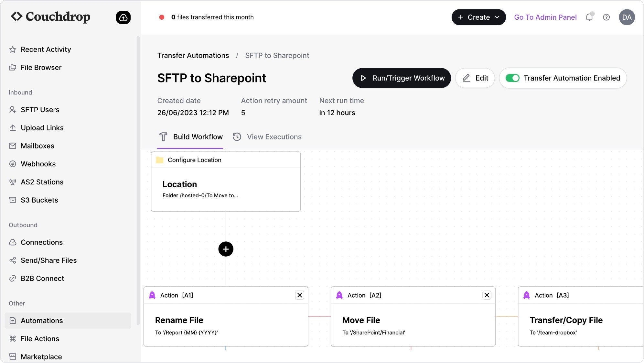
Task: Toggle Transfer Automation Enabled switch
Action: pos(512,78)
